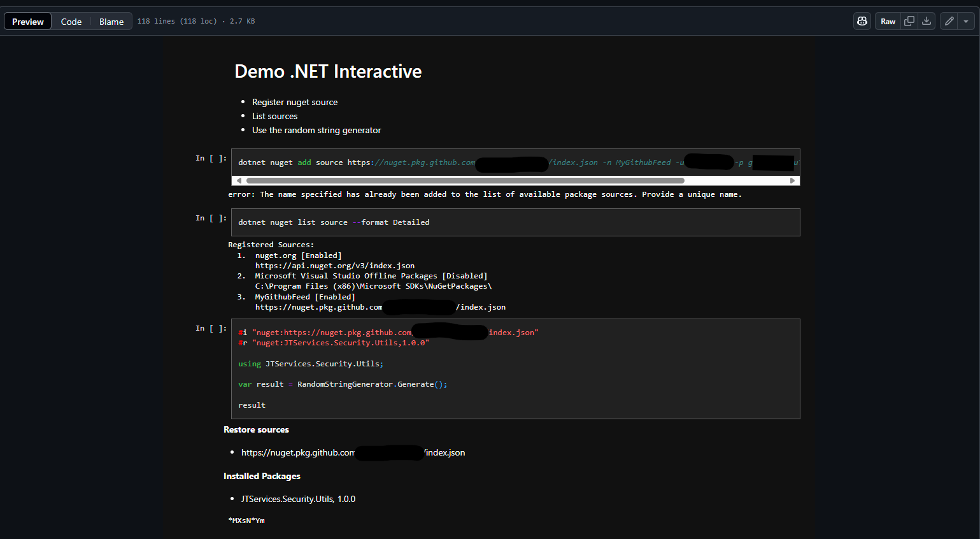Click 'dotnet nuget list source --format Detailed' code
The width and height of the screenshot is (980, 539).
pyautogui.click(x=334, y=222)
